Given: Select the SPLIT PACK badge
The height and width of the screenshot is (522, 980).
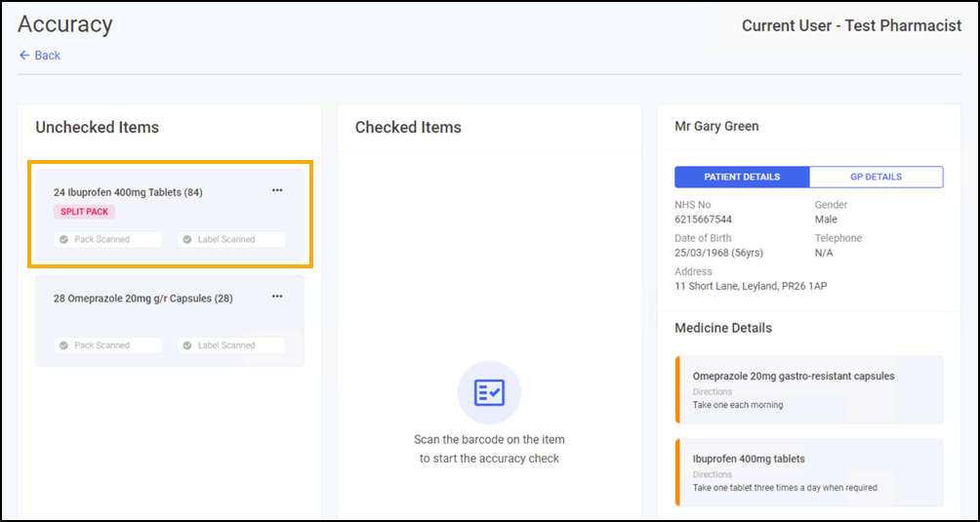Looking at the screenshot, I should pyautogui.click(x=84, y=212).
